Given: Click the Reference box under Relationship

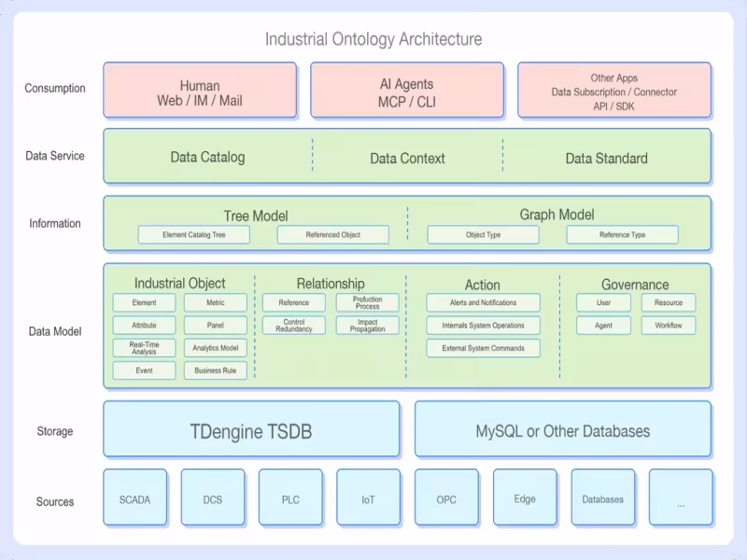Looking at the screenshot, I should click(294, 302).
